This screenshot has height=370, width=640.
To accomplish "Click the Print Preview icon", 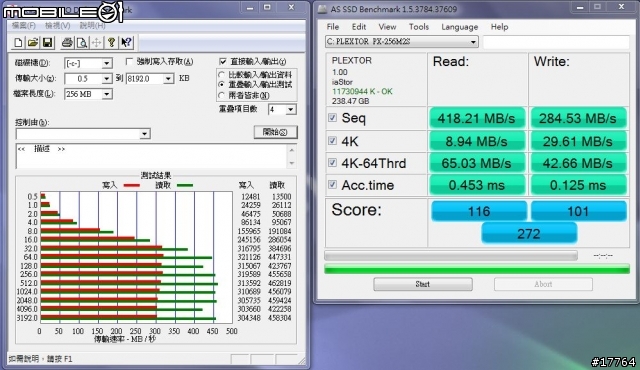I will [x=82, y=42].
